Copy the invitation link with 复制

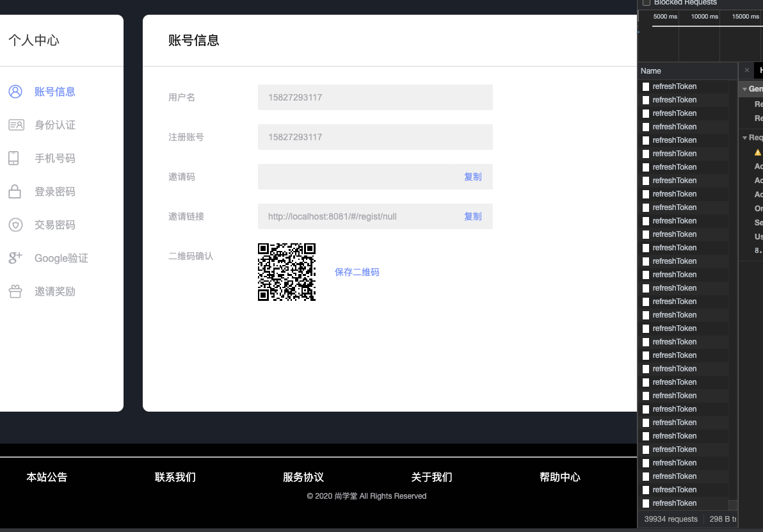472,216
